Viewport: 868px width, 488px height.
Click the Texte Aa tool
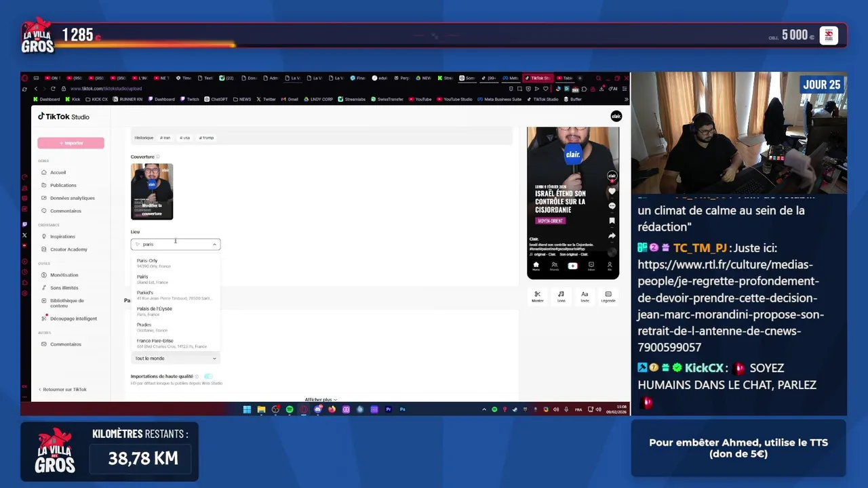(x=585, y=296)
